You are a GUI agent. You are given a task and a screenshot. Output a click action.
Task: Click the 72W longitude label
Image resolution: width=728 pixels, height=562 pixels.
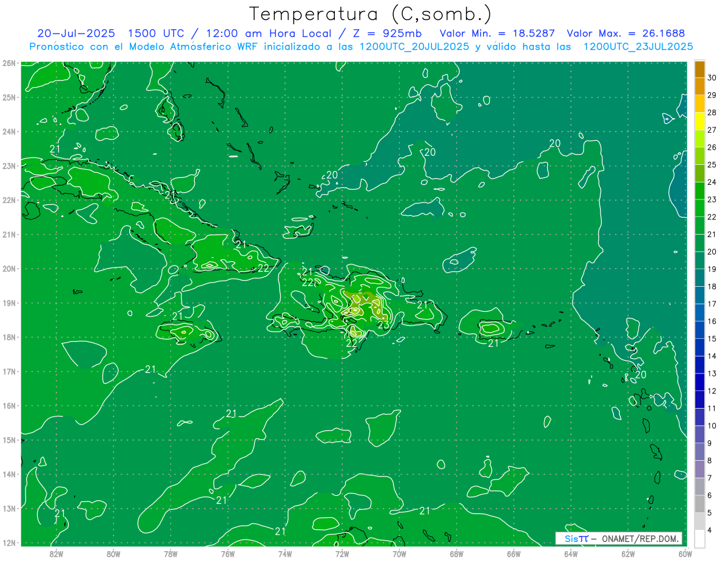point(342,554)
